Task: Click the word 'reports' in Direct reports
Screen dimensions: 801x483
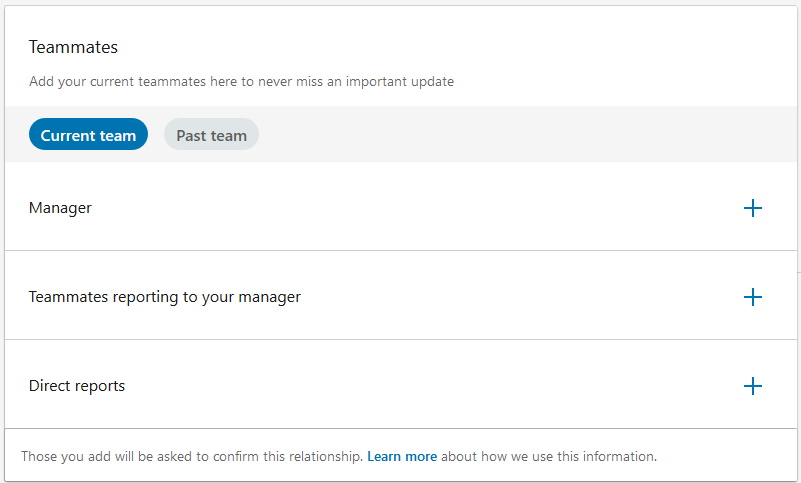Action: point(100,387)
